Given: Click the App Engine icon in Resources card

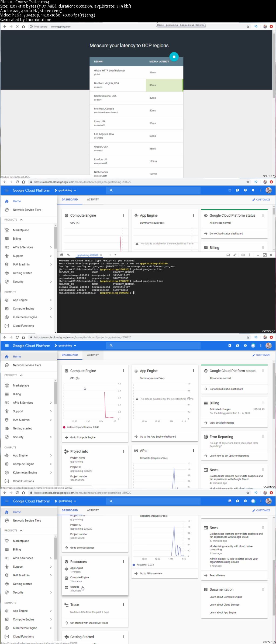Looking at the screenshot, I should pyautogui.click(x=66, y=569).
